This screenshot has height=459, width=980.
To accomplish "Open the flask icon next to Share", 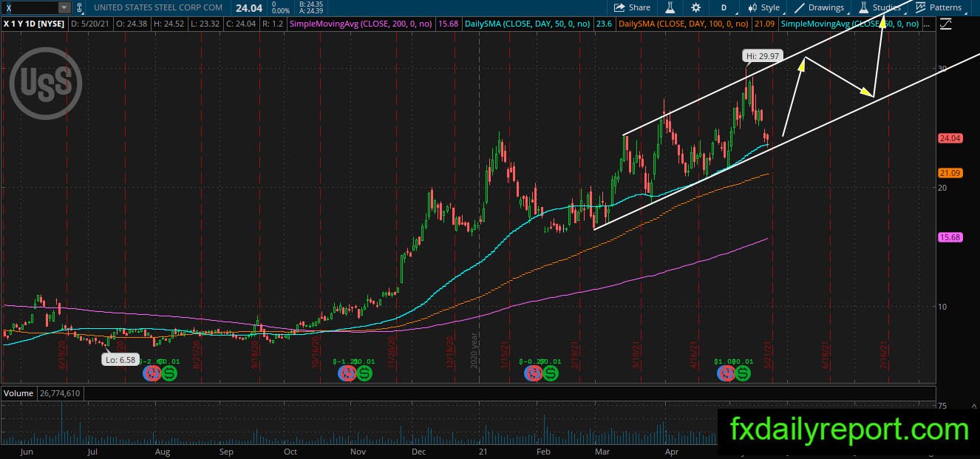I will [670, 7].
